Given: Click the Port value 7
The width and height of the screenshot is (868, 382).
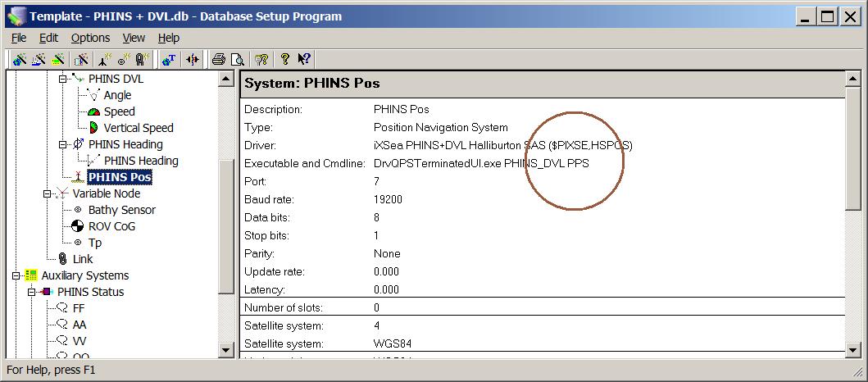Looking at the screenshot, I should 376,182.
